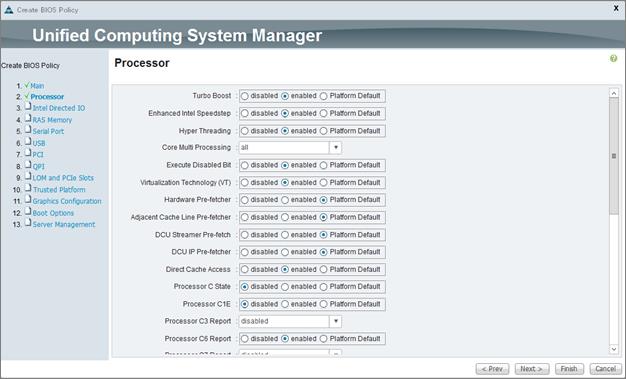Disable Direct Cache Access

245,270
